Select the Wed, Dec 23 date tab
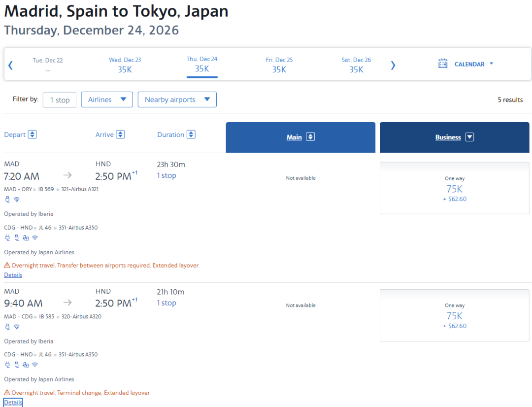 coord(125,65)
